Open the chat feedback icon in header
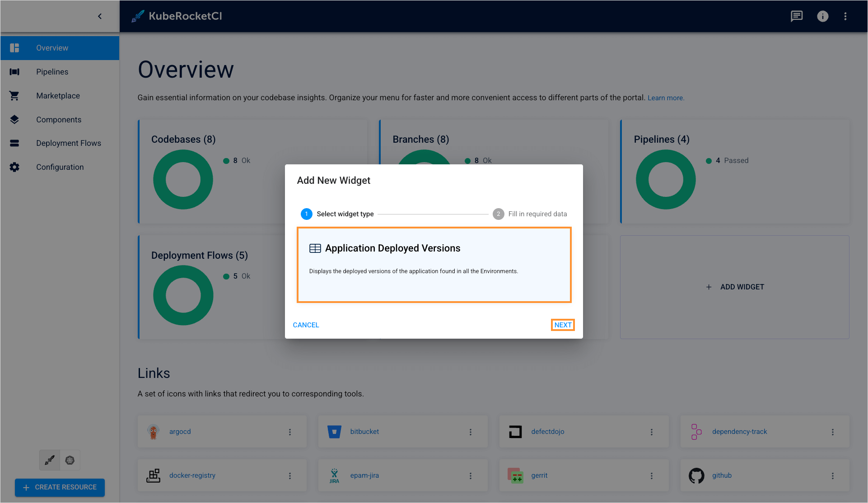 tap(796, 16)
